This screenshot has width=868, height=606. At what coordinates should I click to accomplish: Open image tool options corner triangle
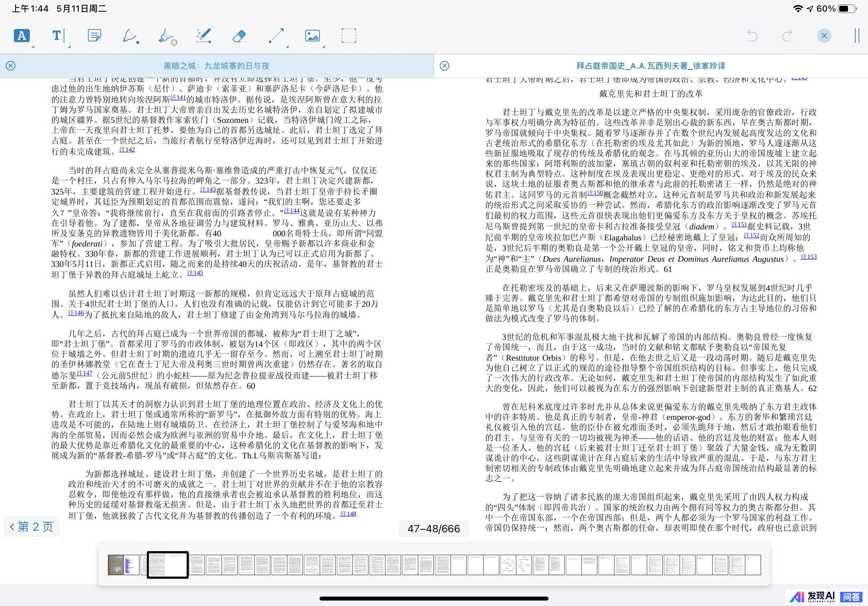point(324,47)
